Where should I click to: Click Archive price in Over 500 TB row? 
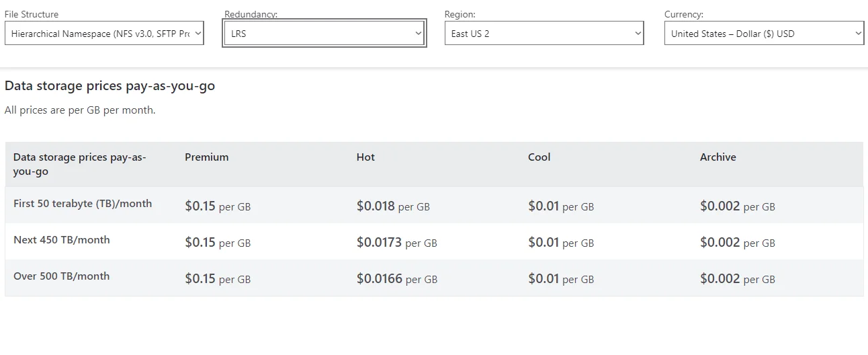pos(738,279)
